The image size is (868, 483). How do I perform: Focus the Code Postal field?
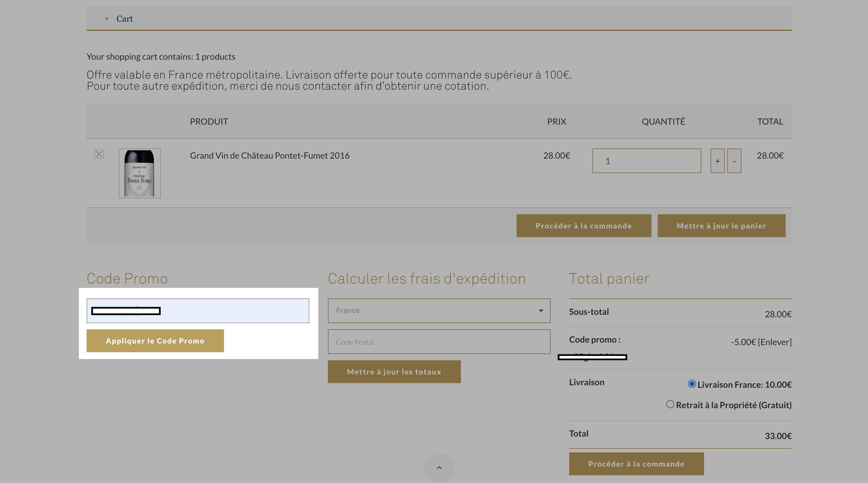tap(439, 342)
